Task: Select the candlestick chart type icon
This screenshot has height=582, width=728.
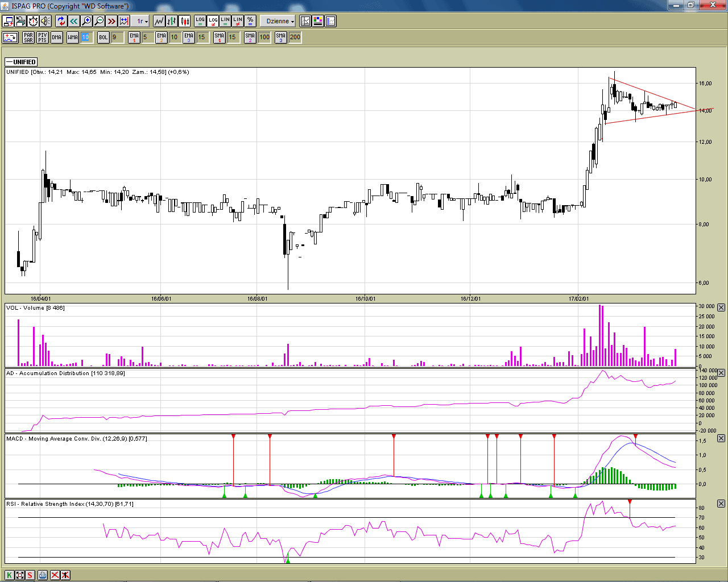Action: pos(184,21)
